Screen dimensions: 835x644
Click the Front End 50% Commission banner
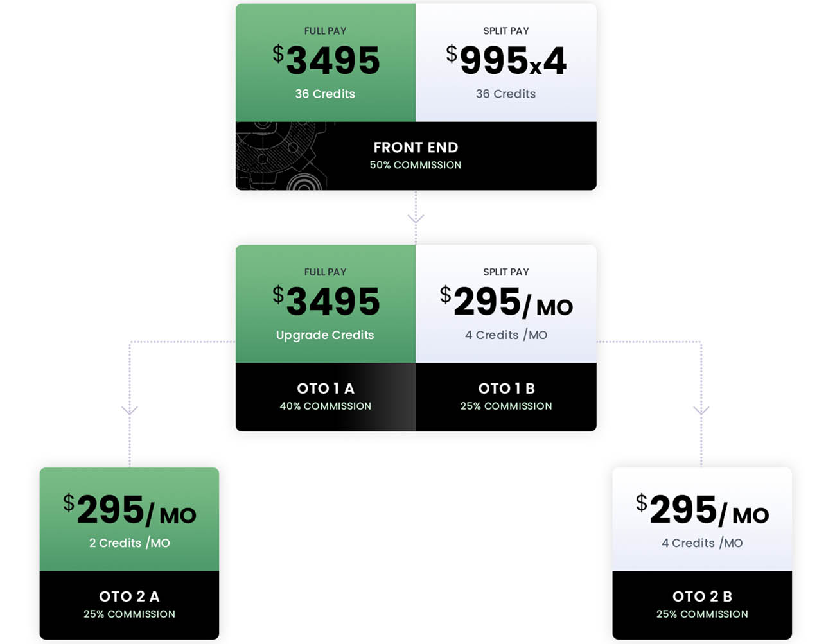tap(416, 156)
